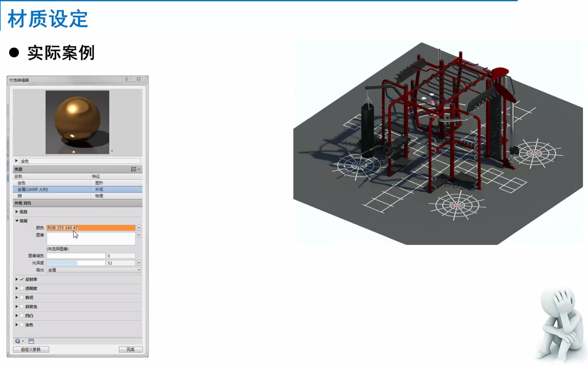Viewport: 588px width, 365px height.
Task: Enable the 凹凸 checkbox
Action: click(22, 316)
